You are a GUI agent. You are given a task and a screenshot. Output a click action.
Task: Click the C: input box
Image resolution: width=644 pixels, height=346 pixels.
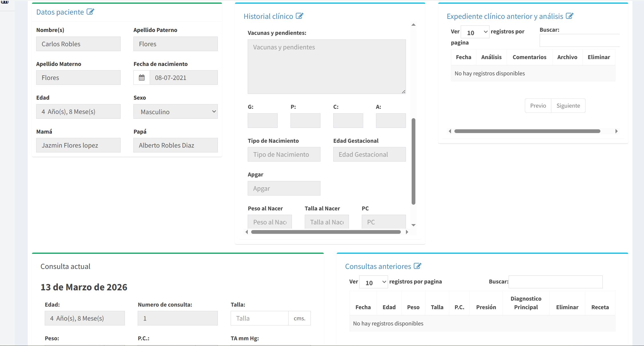click(x=348, y=120)
